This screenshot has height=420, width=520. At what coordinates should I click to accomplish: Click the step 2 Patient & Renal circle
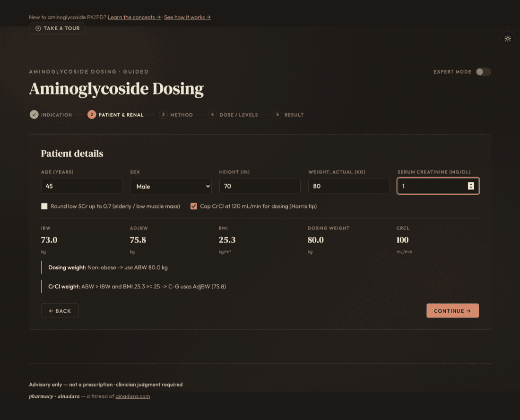click(x=92, y=115)
